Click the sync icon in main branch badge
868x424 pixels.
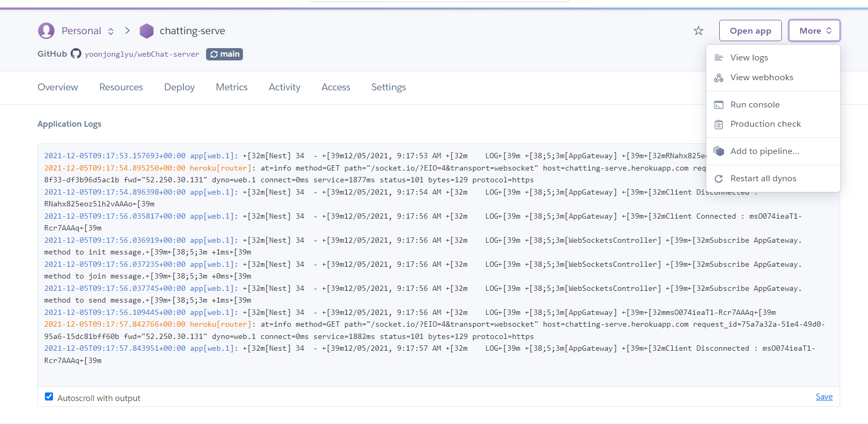(214, 54)
